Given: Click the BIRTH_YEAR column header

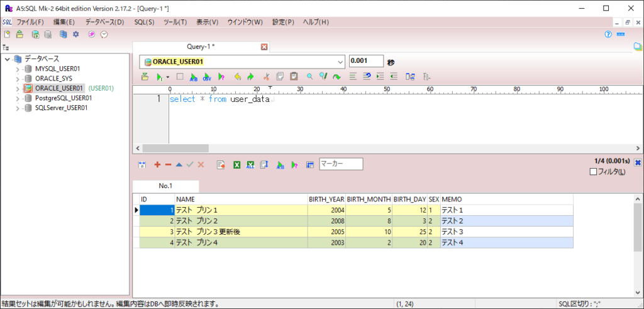Looking at the screenshot, I should point(326,199).
